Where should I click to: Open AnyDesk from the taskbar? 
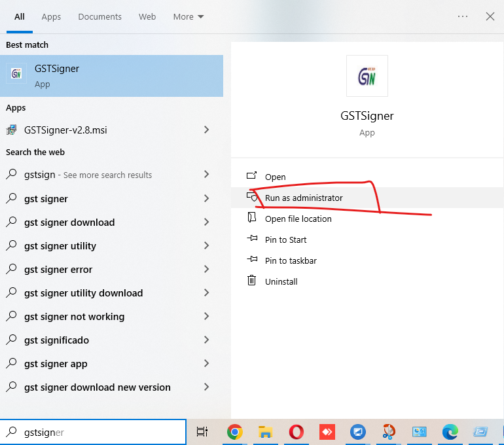[327, 432]
